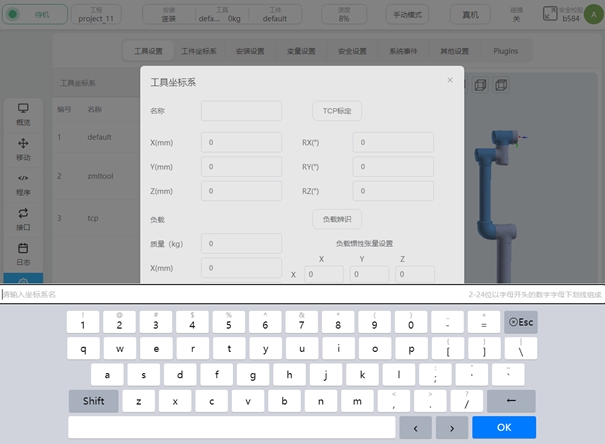Viewport: 605px width, 444px height.
Task: Open the 概览 overview sidebar icon
Action: coord(24,113)
